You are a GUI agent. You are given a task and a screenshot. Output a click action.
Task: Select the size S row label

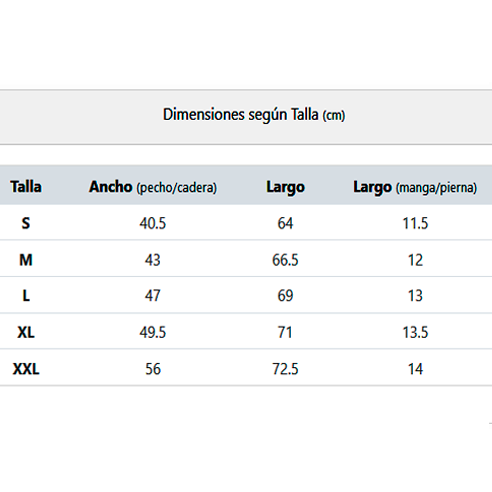tap(26, 223)
